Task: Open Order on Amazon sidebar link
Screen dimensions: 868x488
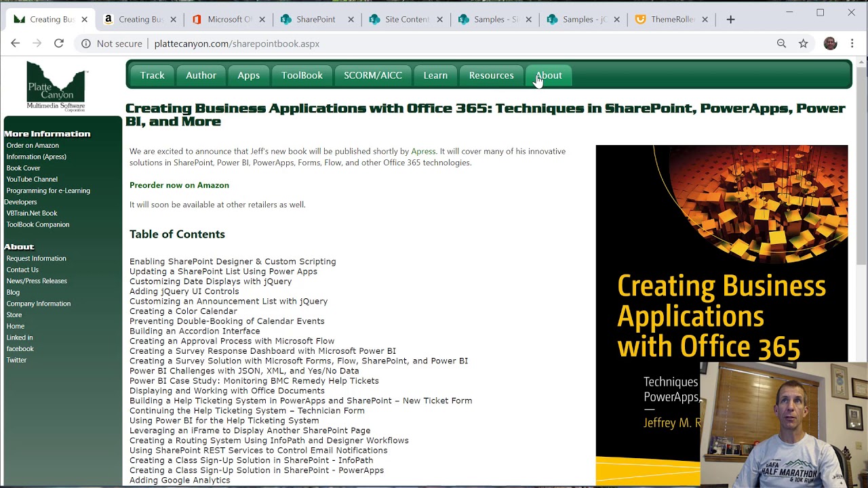Action: tap(33, 145)
